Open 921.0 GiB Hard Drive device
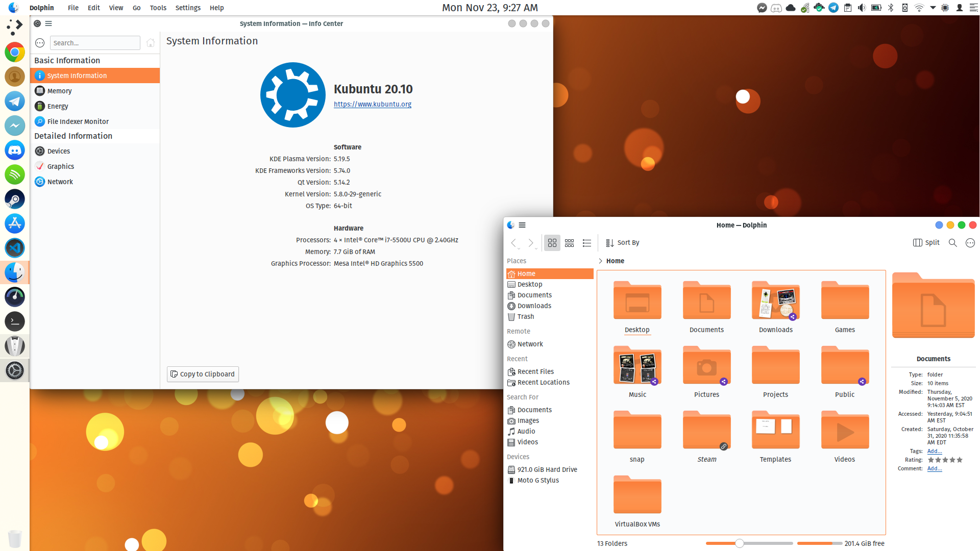 click(550, 469)
